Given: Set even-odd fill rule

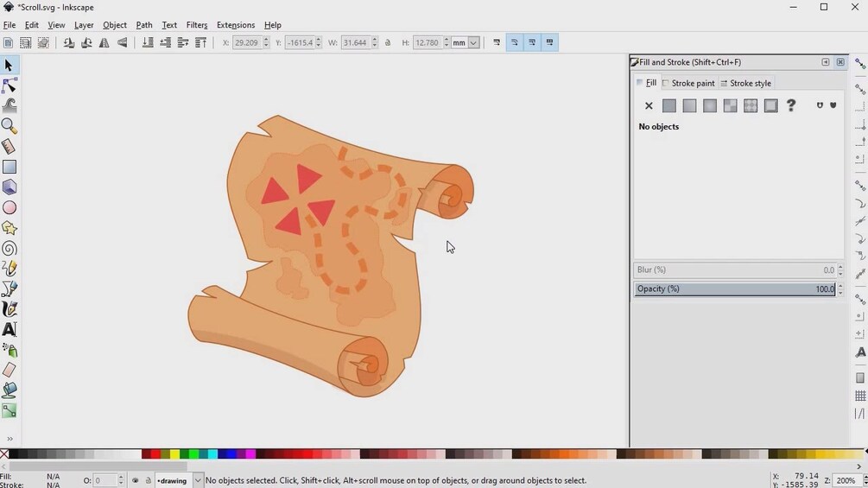Looking at the screenshot, I should pos(820,105).
